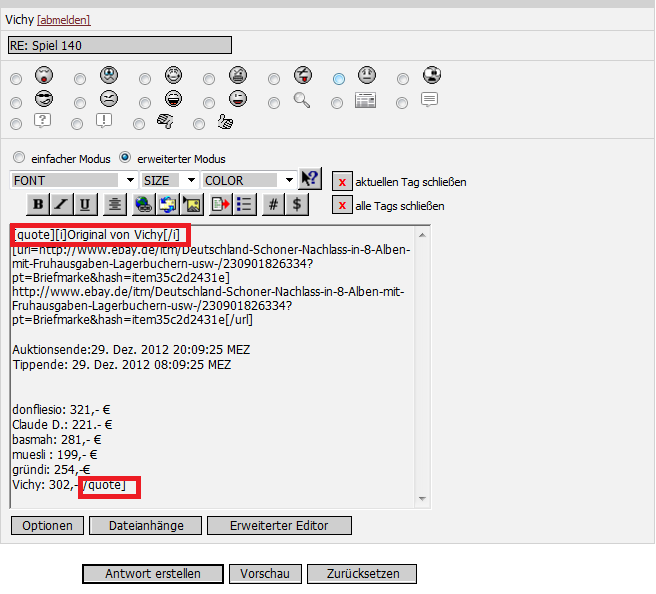Select the einfacher Modus radio button
This screenshot has height=594, width=656.
(x=18, y=158)
